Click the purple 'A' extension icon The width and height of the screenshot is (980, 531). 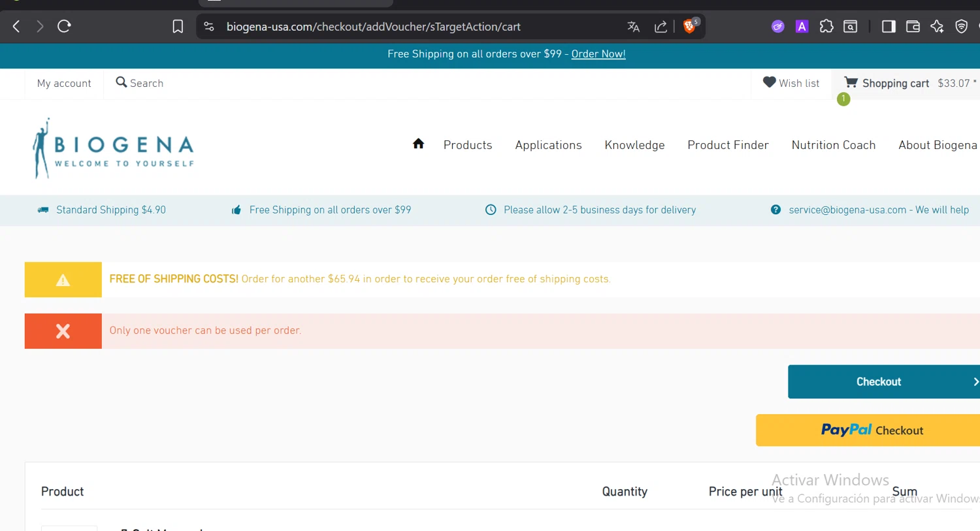[802, 27]
